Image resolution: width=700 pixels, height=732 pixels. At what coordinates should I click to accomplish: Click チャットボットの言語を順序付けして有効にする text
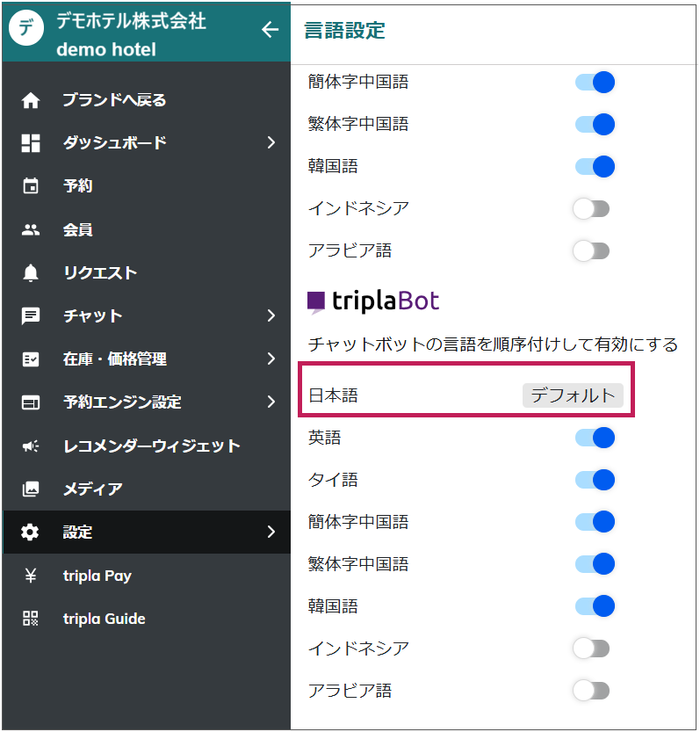[493, 344]
